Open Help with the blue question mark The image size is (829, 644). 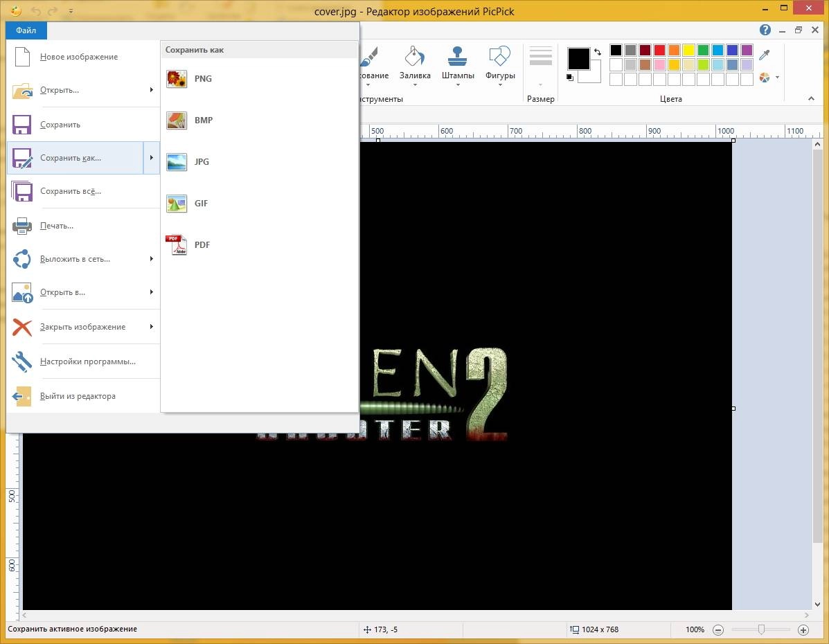pos(765,30)
